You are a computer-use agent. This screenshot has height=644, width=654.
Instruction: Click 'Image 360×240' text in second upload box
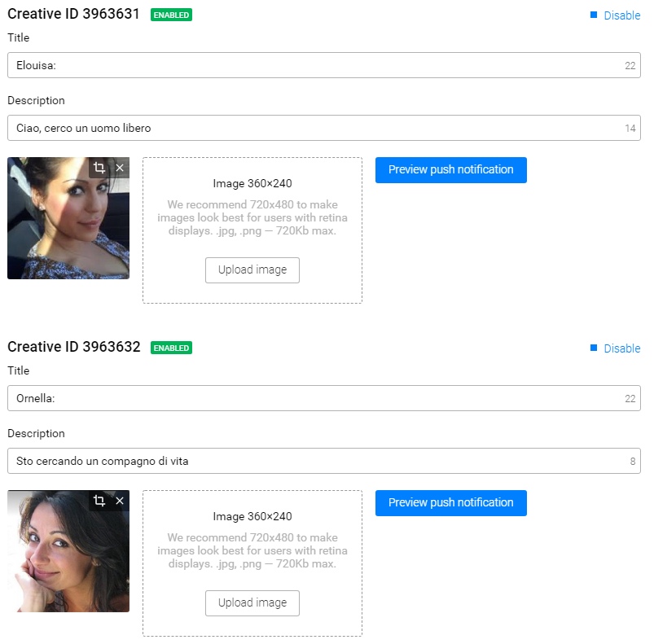pyautogui.click(x=252, y=516)
